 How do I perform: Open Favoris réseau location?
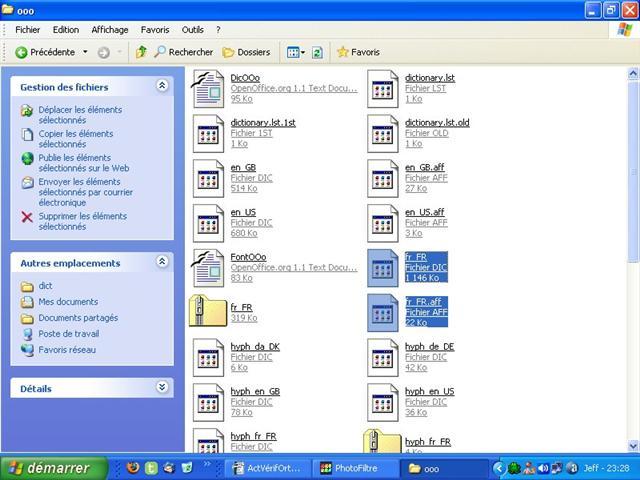pyautogui.click(x=67, y=350)
